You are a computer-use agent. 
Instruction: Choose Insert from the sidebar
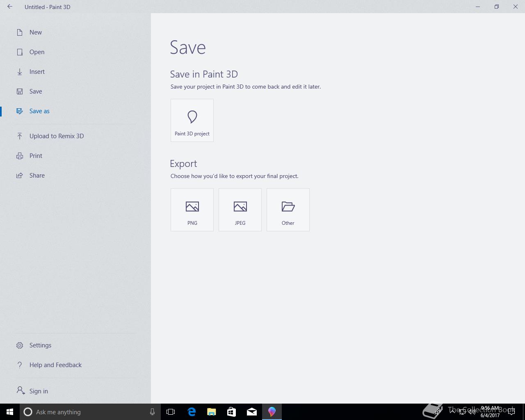[x=75, y=72]
